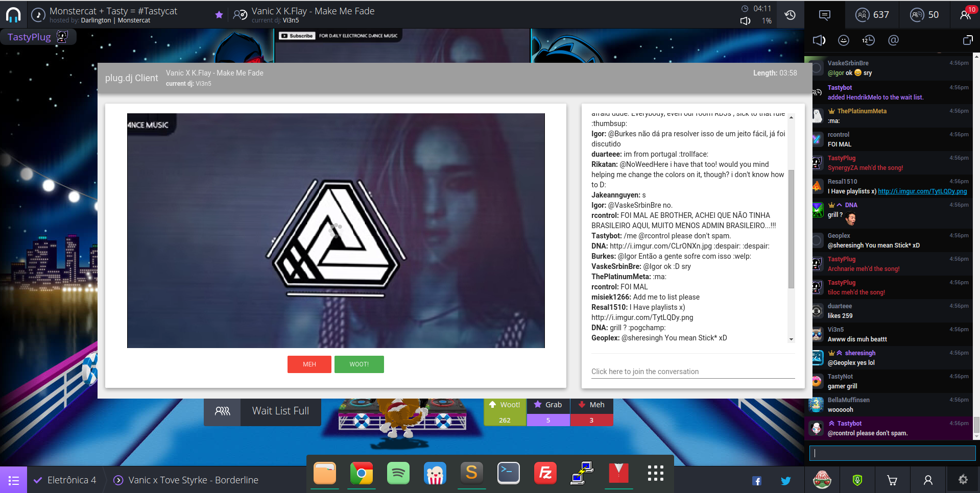Screen dimensions: 980x493
Task: Open the playlist menu list icon
Action: [14, 480]
